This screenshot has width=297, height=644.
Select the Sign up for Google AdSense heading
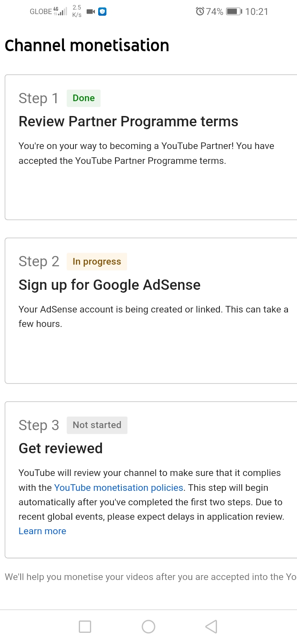(x=109, y=285)
